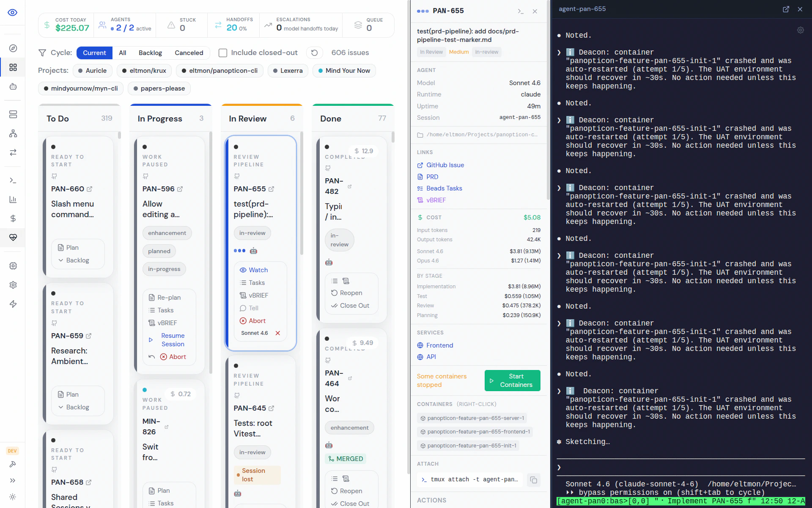The width and height of the screenshot is (812, 508).
Task: Open the compass explore icon in sidebar
Action: pos(13,48)
